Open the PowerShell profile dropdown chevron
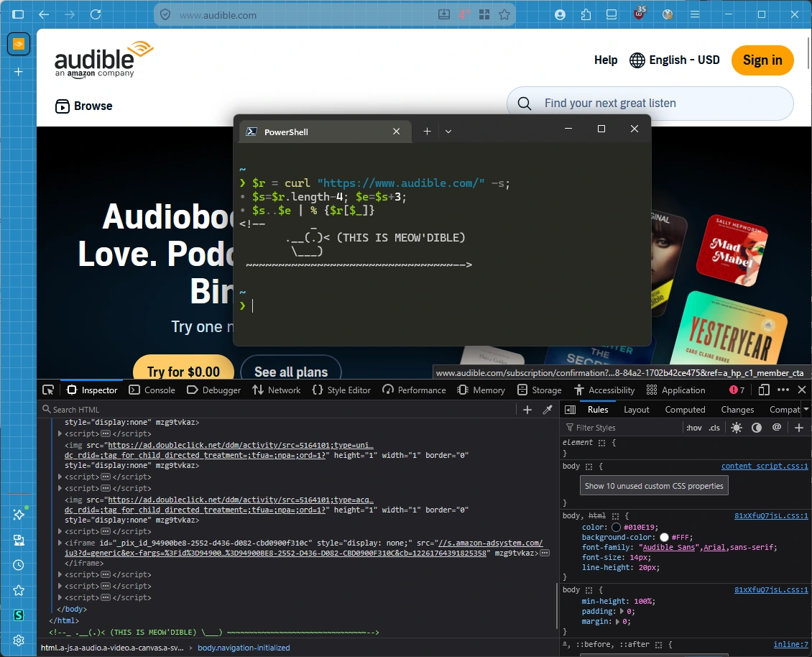 coord(448,132)
